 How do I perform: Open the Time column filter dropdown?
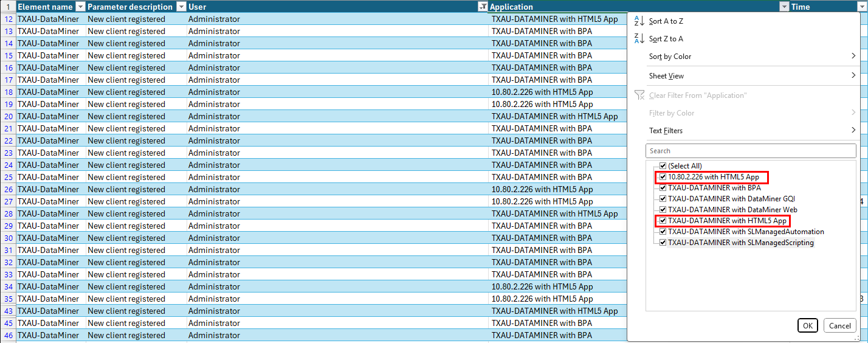(x=862, y=7)
